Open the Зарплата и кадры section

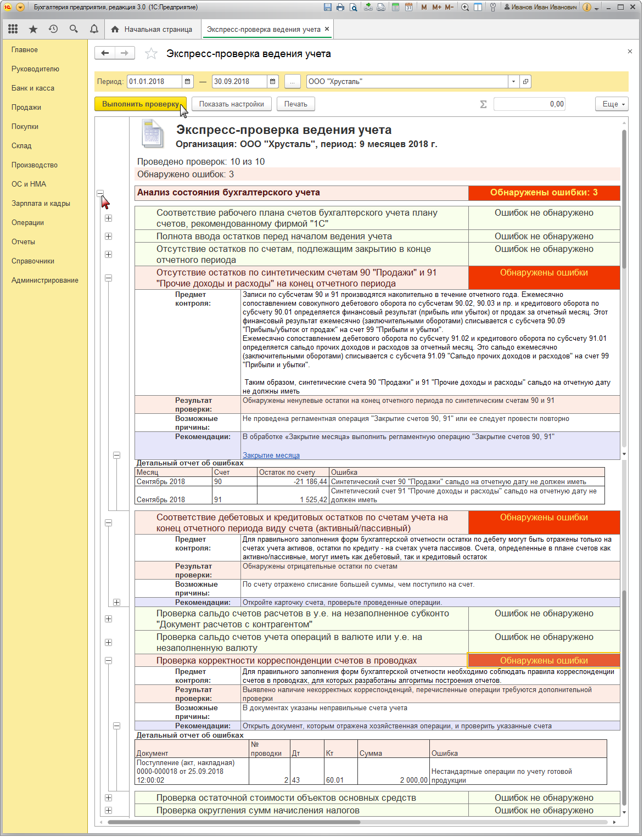(41, 203)
